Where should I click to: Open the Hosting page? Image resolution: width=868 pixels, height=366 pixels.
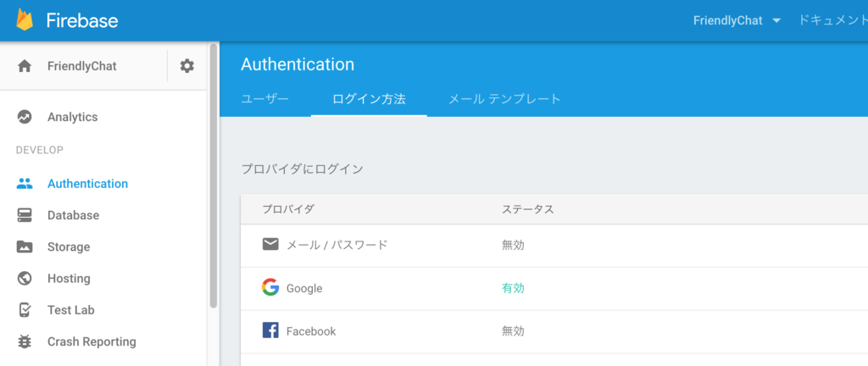pos(69,278)
